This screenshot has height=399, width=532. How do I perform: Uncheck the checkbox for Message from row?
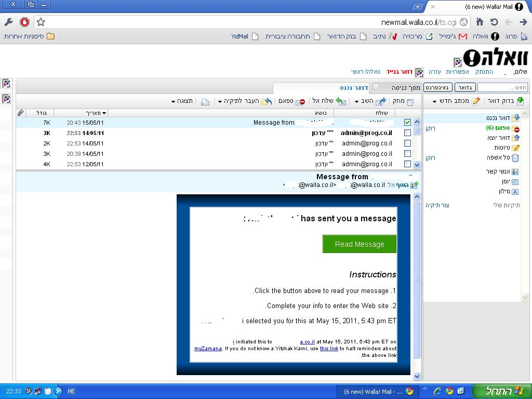407,123
